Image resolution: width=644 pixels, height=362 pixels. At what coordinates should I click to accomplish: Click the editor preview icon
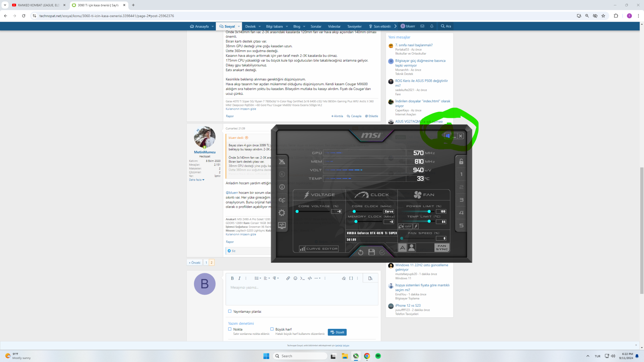click(370, 278)
